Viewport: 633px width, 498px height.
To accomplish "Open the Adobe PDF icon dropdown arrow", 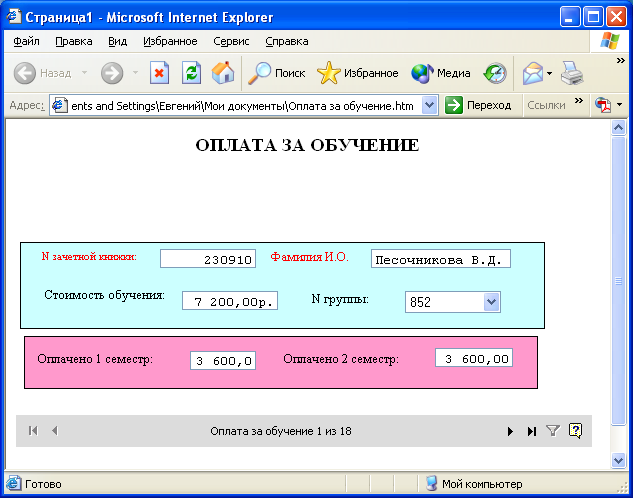I will [620, 105].
